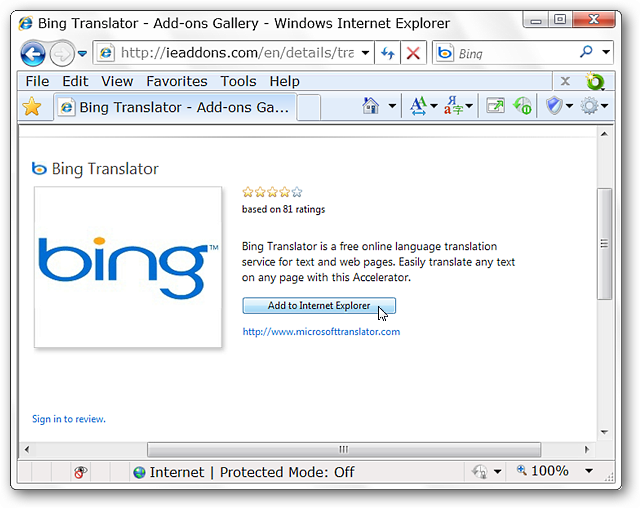This screenshot has width=640, height=508.
Task: Click the status bar privacy icon
Action: (x=480, y=472)
